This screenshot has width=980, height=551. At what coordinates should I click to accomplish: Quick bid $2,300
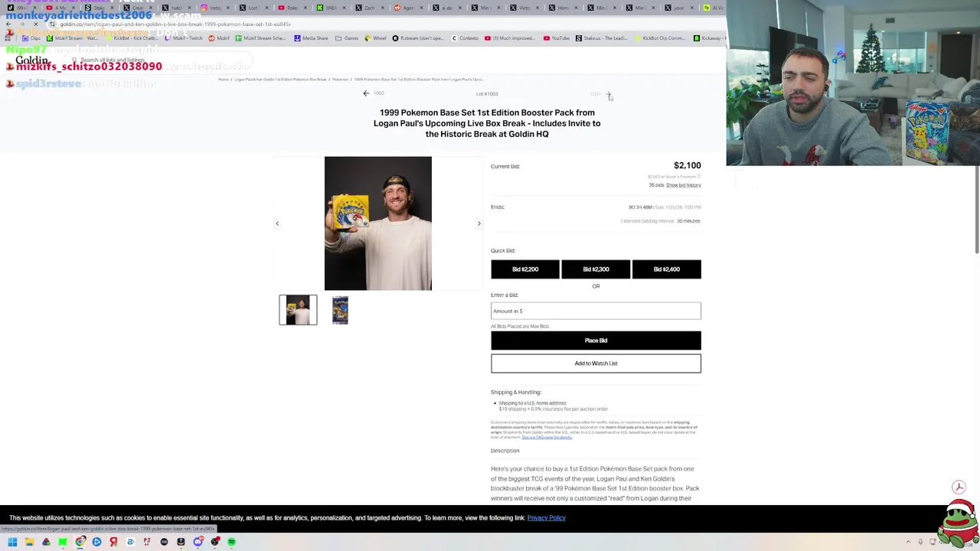click(x=596, y=269)
